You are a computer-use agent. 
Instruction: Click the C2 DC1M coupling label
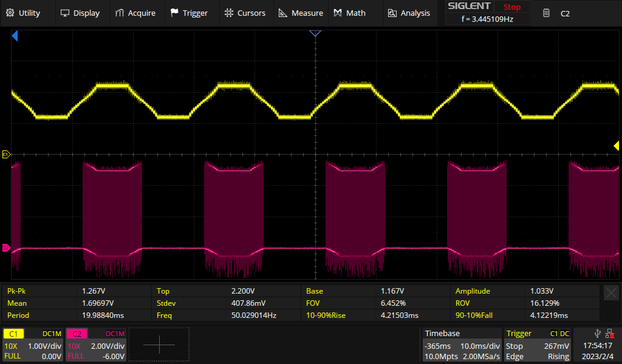point(115,334)
